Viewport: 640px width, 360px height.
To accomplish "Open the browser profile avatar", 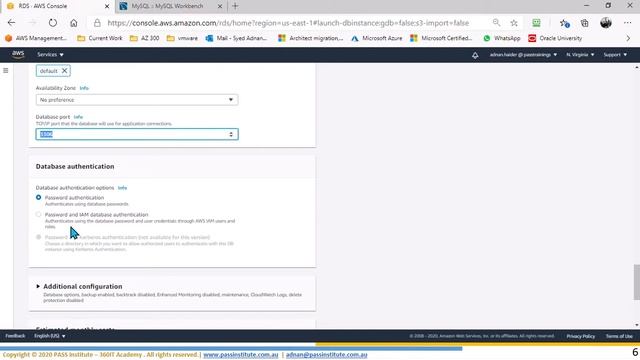I will 606,23.
